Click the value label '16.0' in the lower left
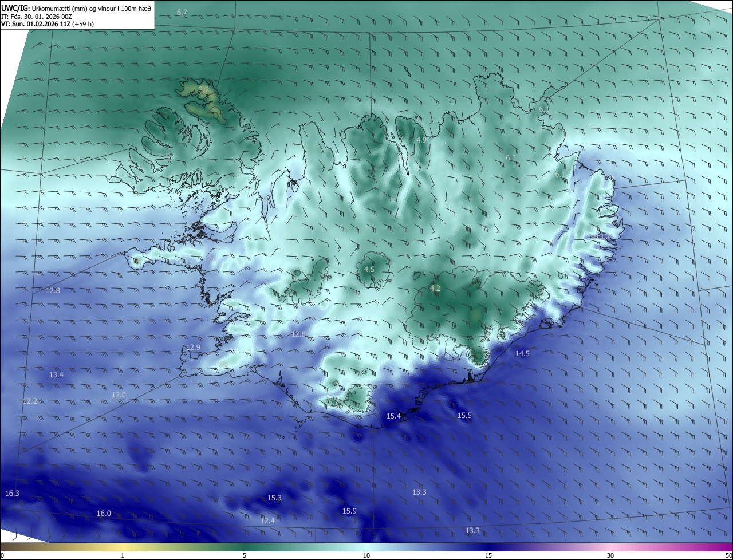733x560 pixels. pyautogui.click(x=104, y=513)
